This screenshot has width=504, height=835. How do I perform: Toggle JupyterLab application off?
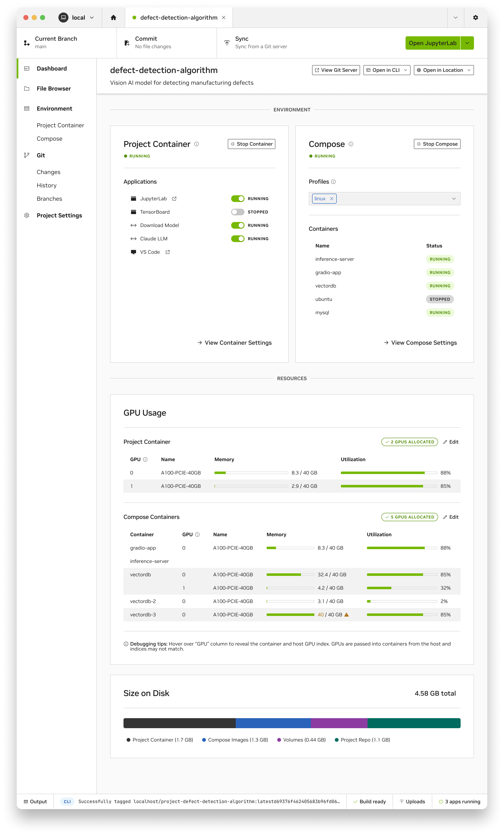[238, 199]
